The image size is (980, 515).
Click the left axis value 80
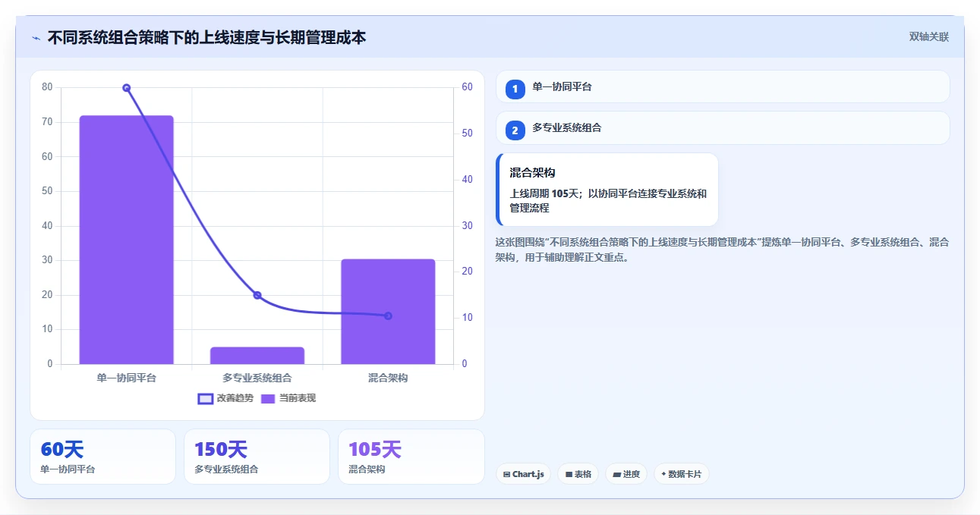tap(47, 87)
